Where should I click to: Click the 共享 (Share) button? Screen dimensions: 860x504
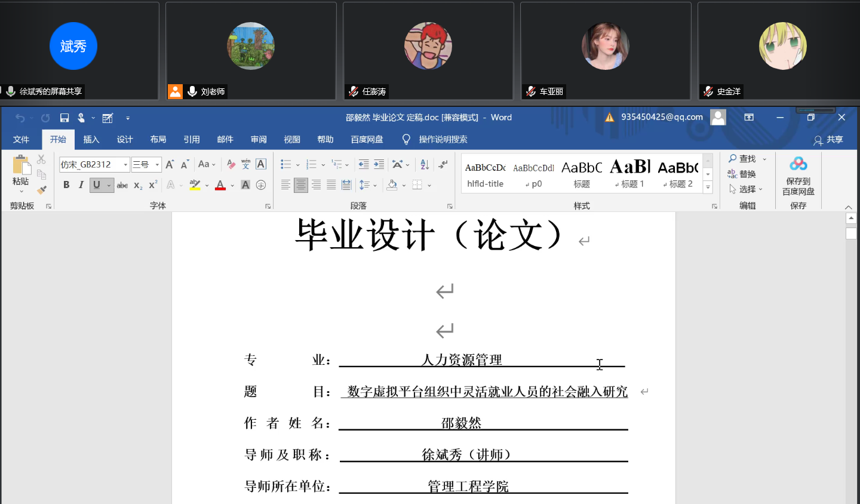coord(828,140)
